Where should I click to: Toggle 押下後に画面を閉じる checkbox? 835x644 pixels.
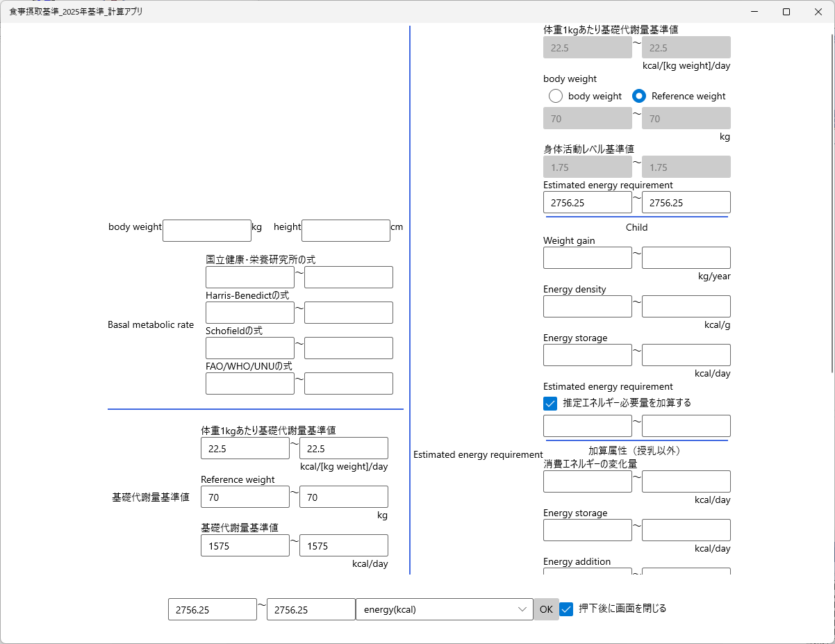coord(566,609)
